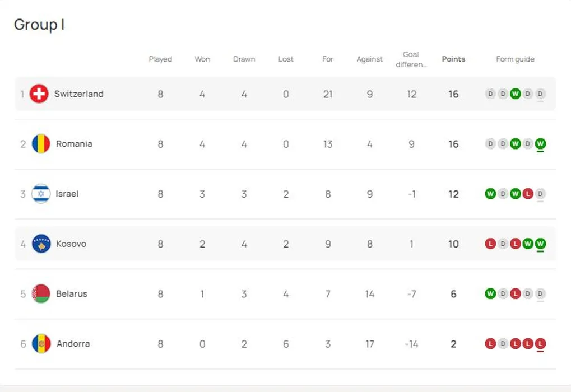This screenshot has width=571, height=392.
Task: Click the Played column header
Action: tap(160, 59)
